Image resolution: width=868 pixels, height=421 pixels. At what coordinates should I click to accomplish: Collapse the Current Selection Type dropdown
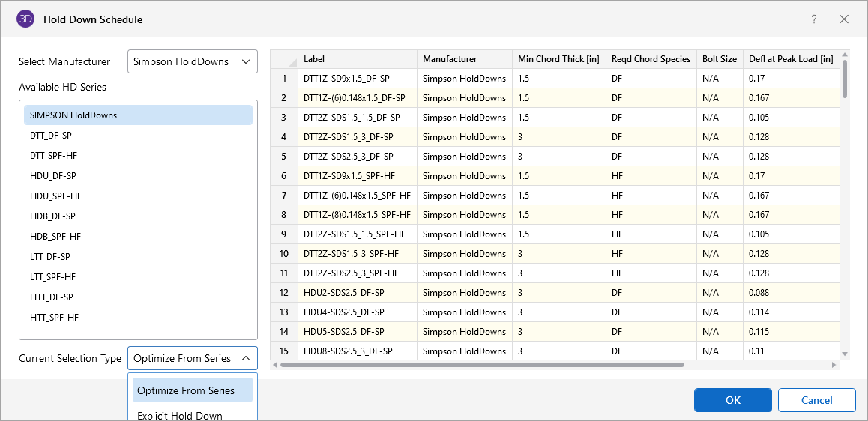[x=193, y=358]
